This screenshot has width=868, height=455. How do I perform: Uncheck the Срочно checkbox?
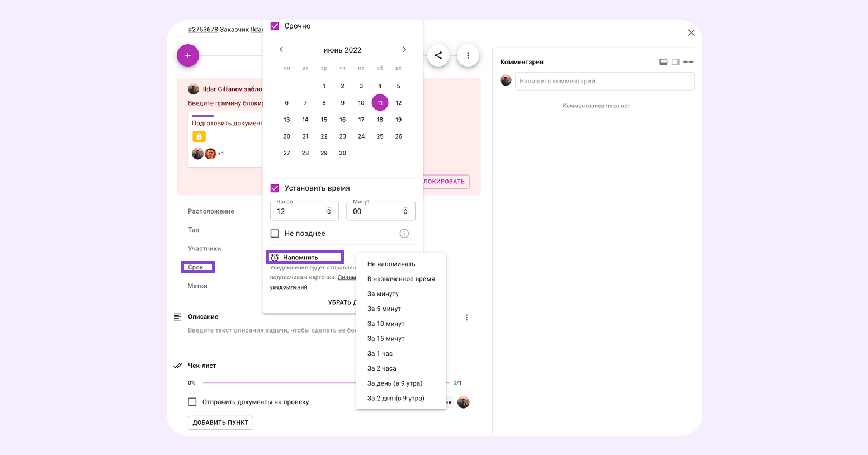275,26
